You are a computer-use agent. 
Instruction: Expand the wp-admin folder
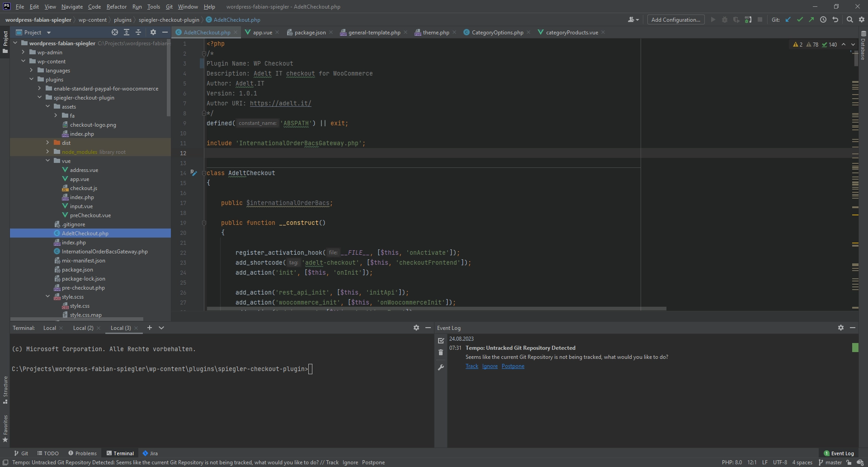click(23, 52)
